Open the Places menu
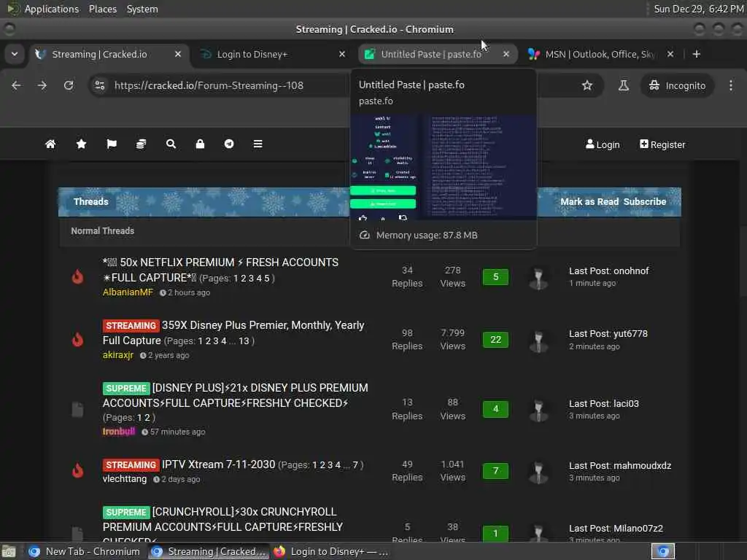Screen dimensions: 747x560 coord(102,9)
